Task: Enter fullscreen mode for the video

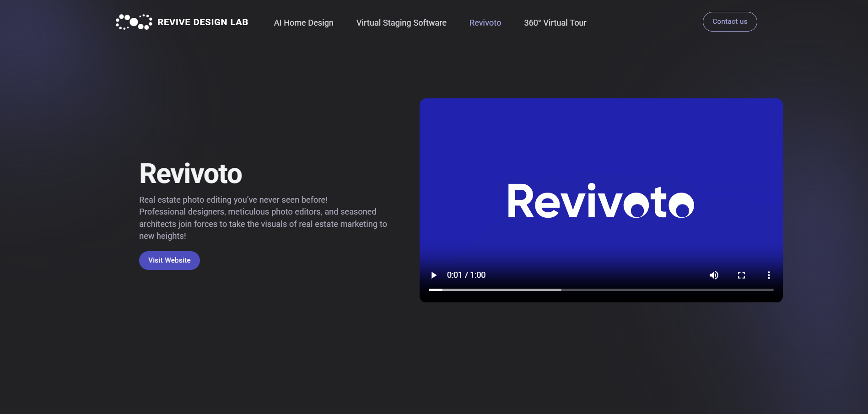Action: coord(741,275)
